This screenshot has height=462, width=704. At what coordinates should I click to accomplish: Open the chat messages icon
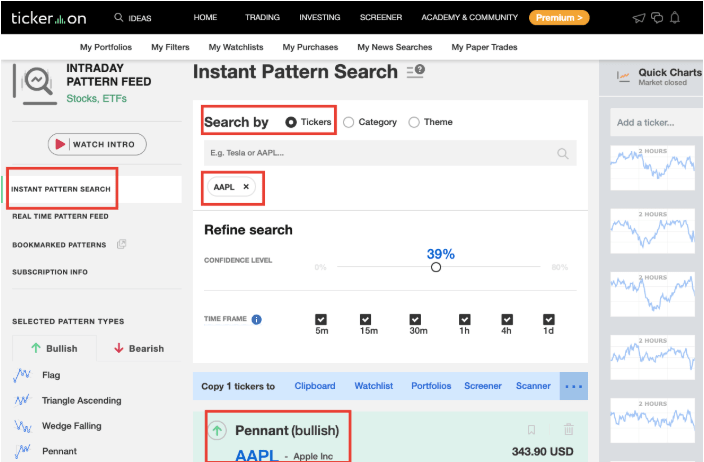tap(657, 18)
